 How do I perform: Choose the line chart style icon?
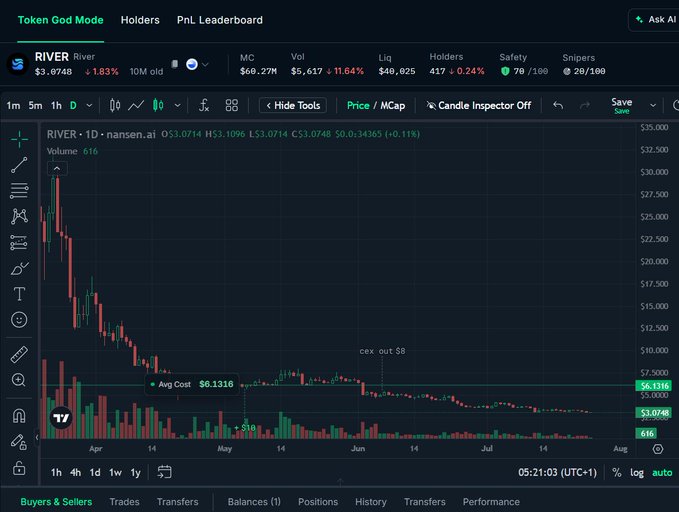click(x=136, y=105)
